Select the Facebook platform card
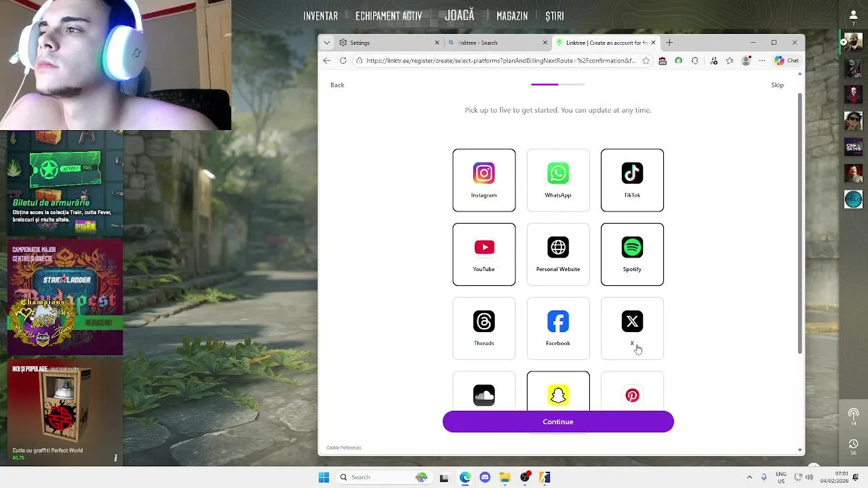868x488 pixels. click(x=558, y=328)
